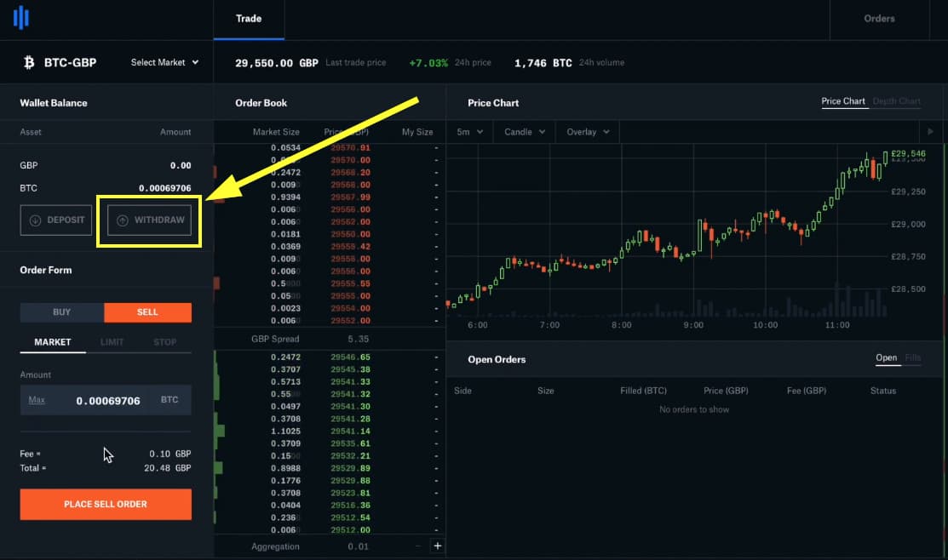
Task: Click the forward arrow on the chart toolbar
Action: (930, 131)
